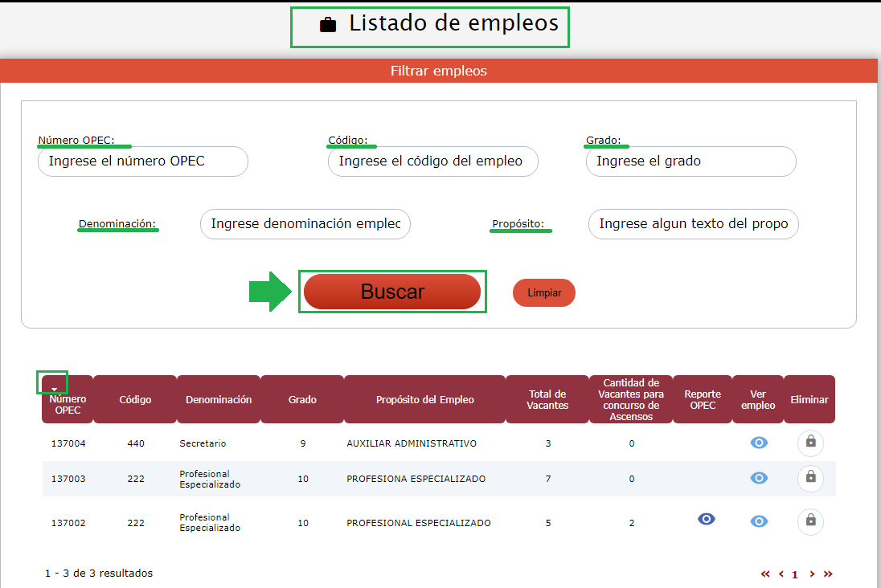Go to the next results page
Image resolution: width=881 pixels, height=588 pixels.
click(813, 574)
